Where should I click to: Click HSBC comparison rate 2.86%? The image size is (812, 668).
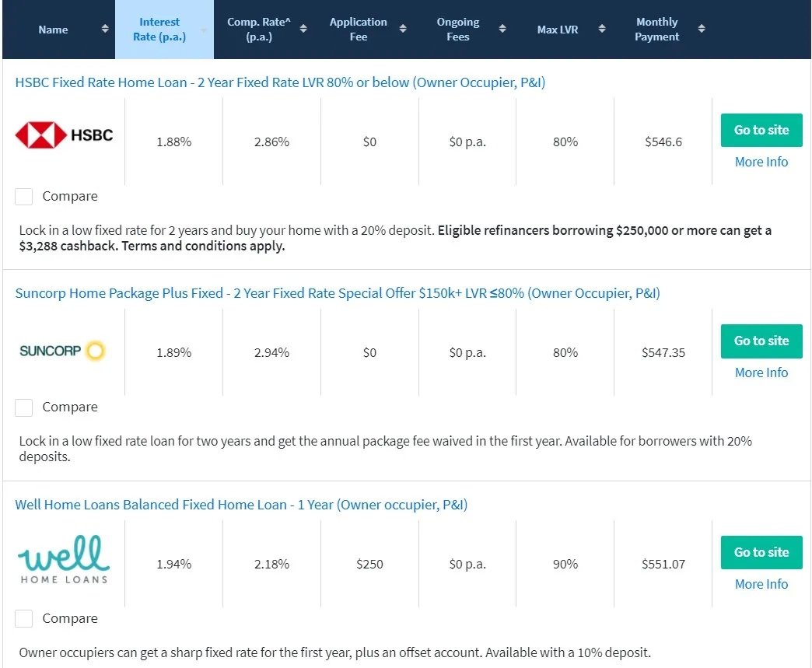[x=272, y=142]
